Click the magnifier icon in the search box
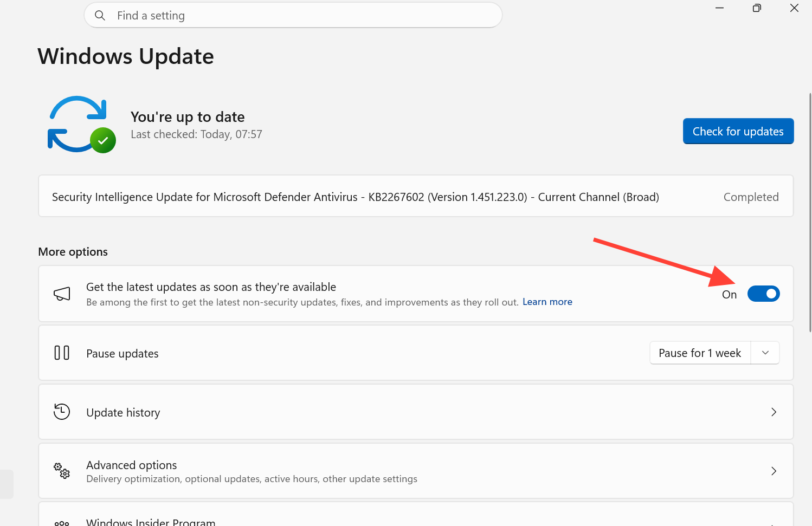812x526 pixels. pos(100,16)
